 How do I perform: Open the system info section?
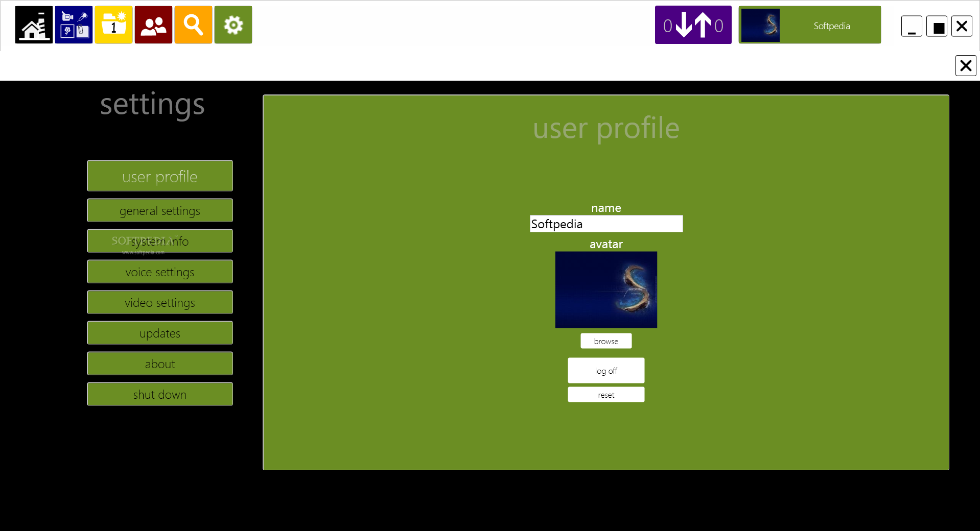pyautogui.click(x=160, y=241)
